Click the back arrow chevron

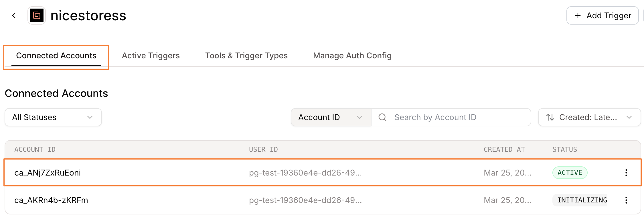pyautogui.click(x=14, y=15)
